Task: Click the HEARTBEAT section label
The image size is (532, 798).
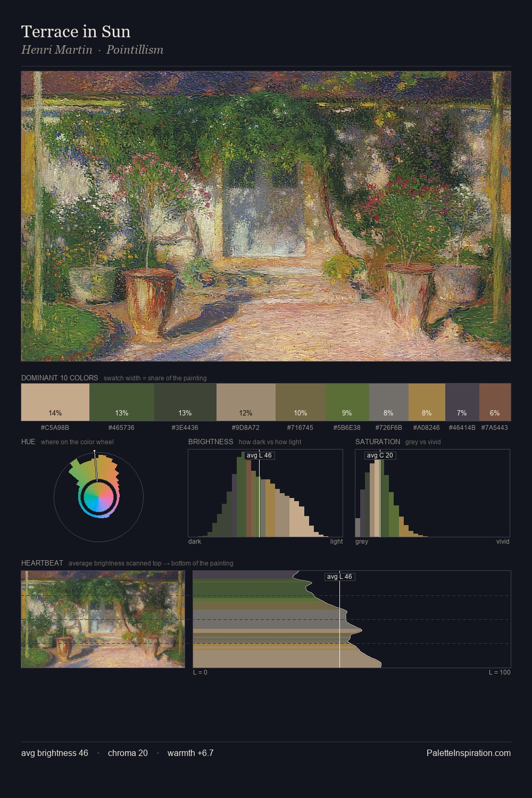Action: point(42,563)
